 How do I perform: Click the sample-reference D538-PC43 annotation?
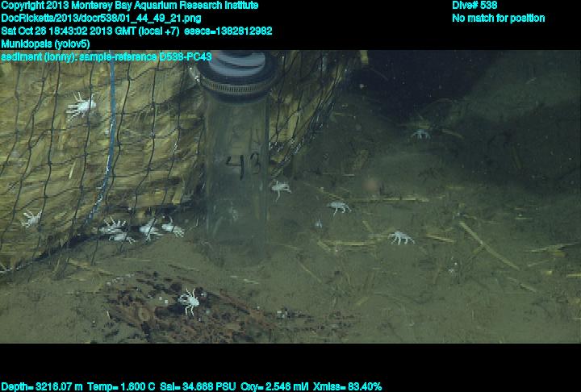coord(107,56)
